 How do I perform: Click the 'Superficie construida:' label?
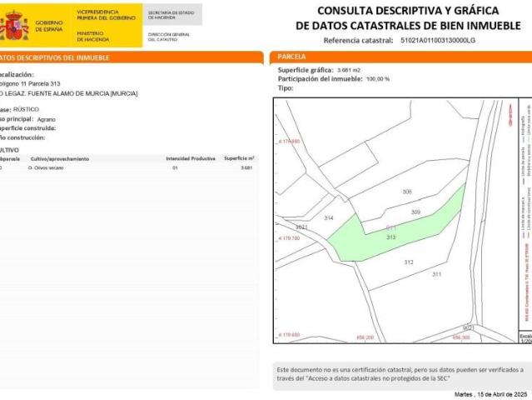click(x=27, y=128)
